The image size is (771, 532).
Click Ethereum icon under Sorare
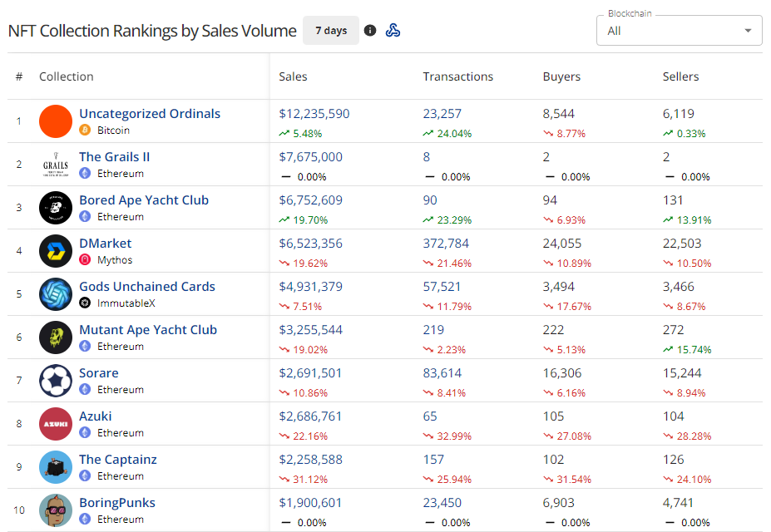tap(85, 390)
